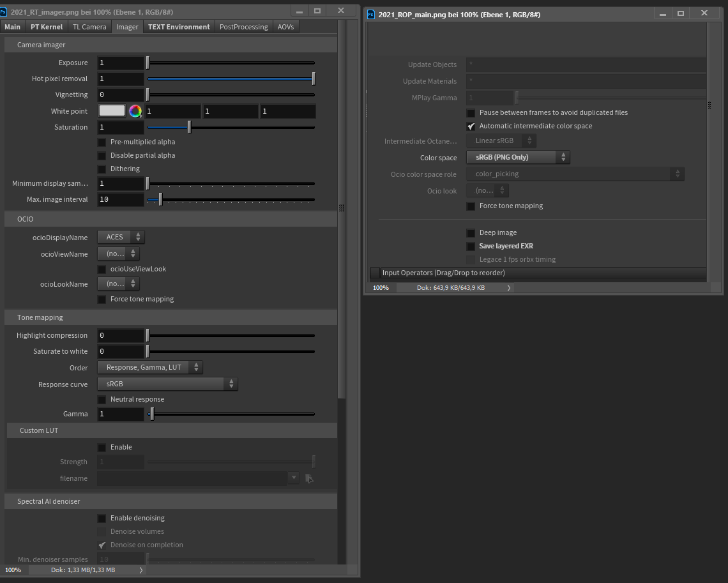Screen dimensions: 728x583
Task: Check Neutral response option
Action: 102,400
